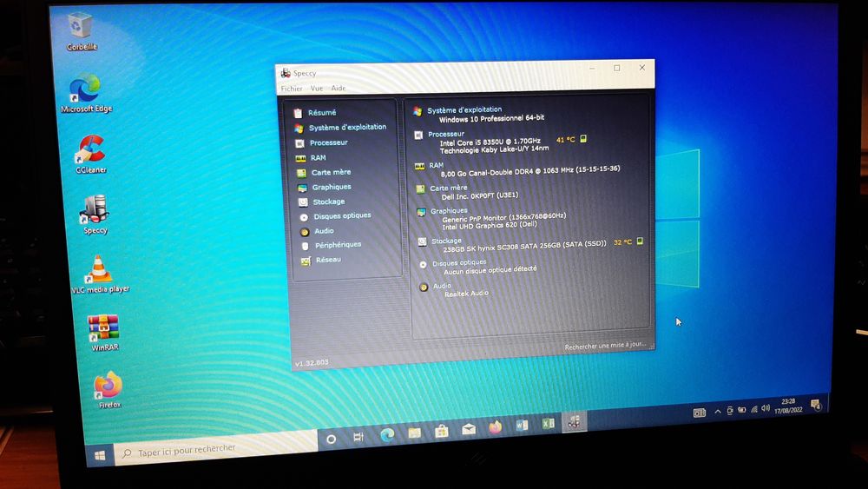Open the Windows Start menu
The height and width of the screenshot is (489, 868).
point(100,454)
